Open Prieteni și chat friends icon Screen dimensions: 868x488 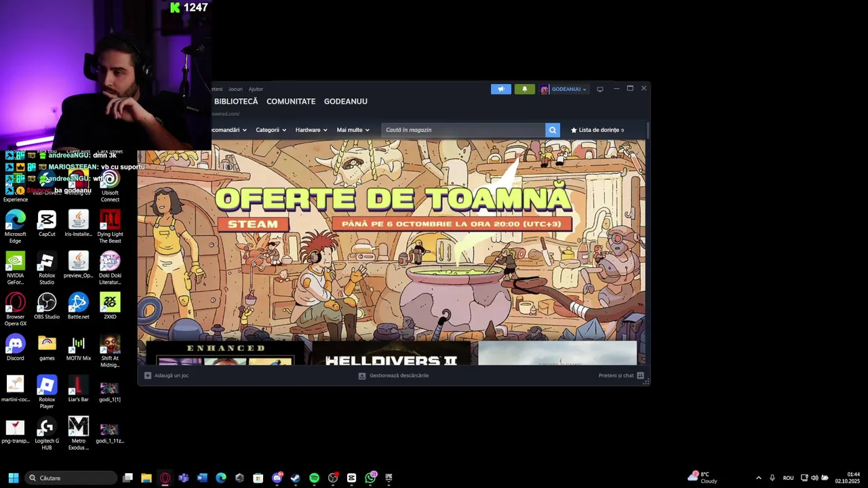coord(640,375)
